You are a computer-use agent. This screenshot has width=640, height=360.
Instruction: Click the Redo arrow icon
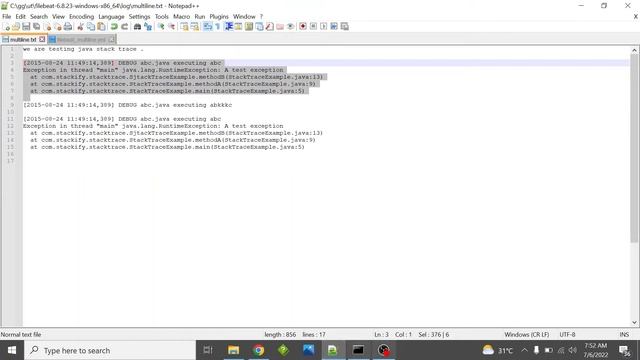tap(124, 27)
